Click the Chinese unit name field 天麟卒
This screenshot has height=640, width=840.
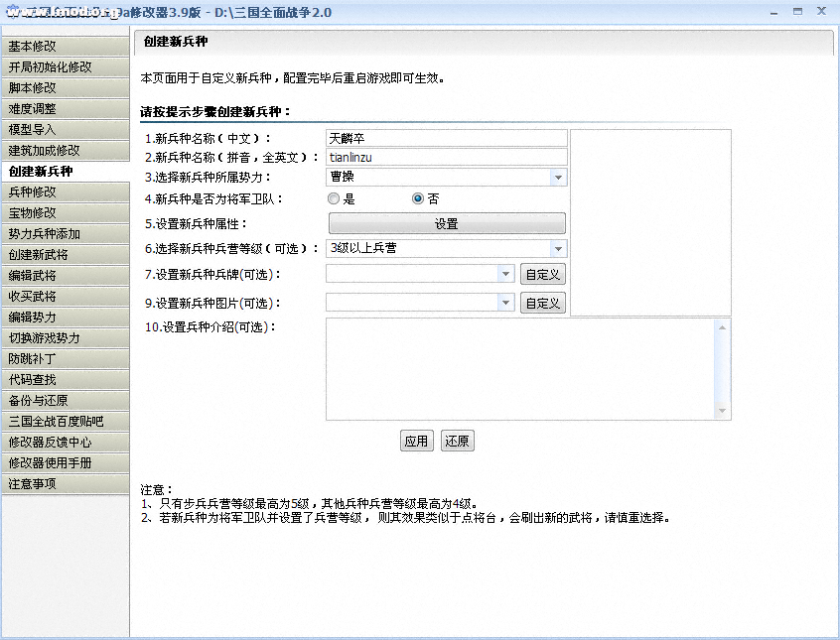pos(445,138)
